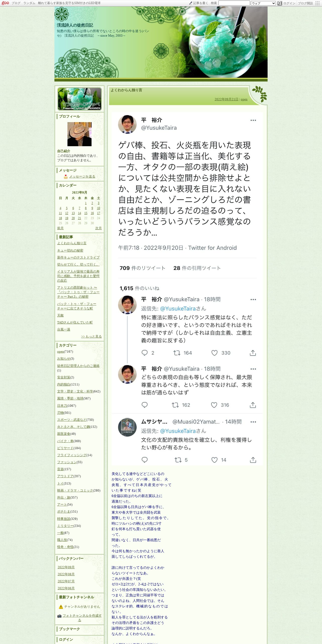Click the top bar search input field
322x644 pixels.
pyautogui.click(x=234, y=3)
